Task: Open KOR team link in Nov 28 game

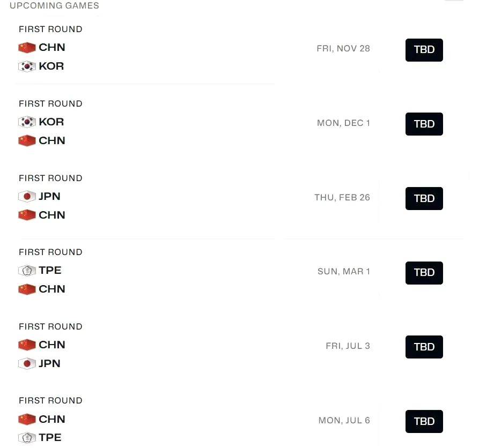Action: (x=51, y=66)
